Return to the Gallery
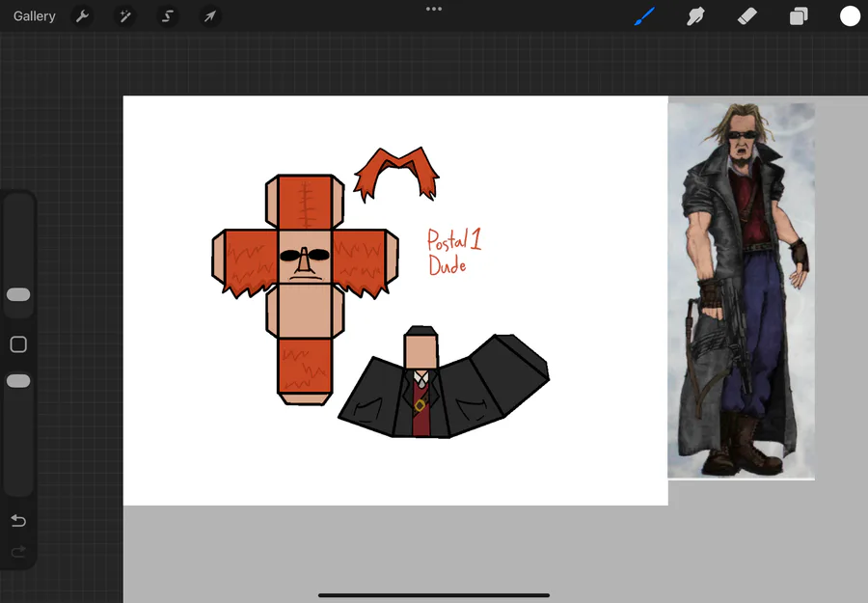The image size is (868, 603). click(35, 16)
